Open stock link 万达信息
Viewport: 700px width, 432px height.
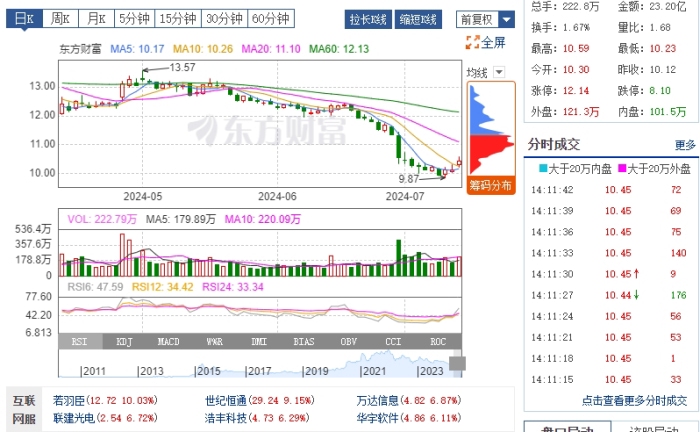point(377,400)
